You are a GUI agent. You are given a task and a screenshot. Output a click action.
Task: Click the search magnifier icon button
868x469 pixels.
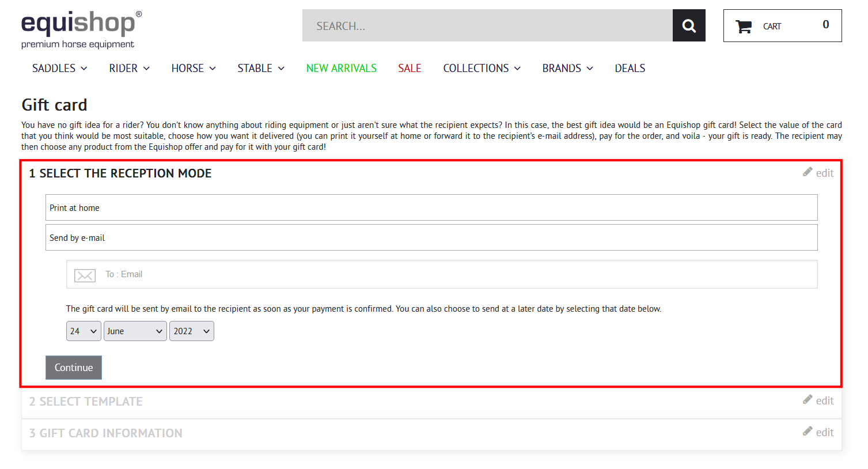[x=689, y=25]
